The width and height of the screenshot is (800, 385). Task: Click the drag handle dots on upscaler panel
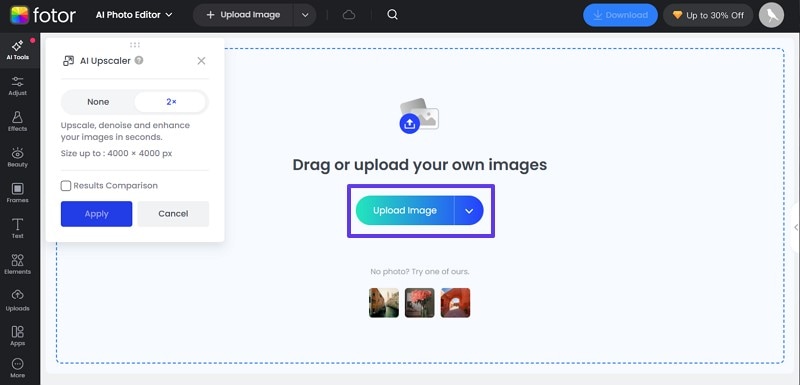click(135, 45)
